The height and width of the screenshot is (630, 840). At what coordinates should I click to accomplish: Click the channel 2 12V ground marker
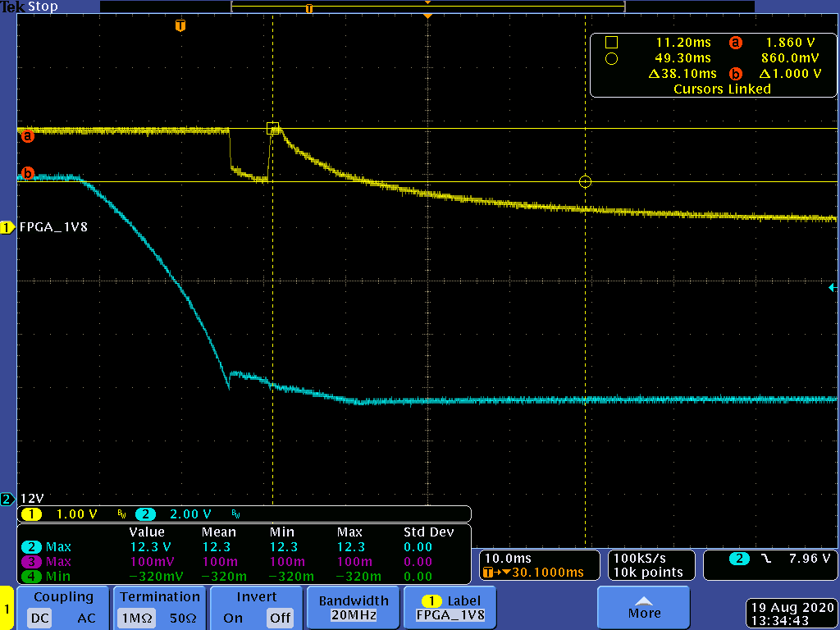click(x=7, y=500)
